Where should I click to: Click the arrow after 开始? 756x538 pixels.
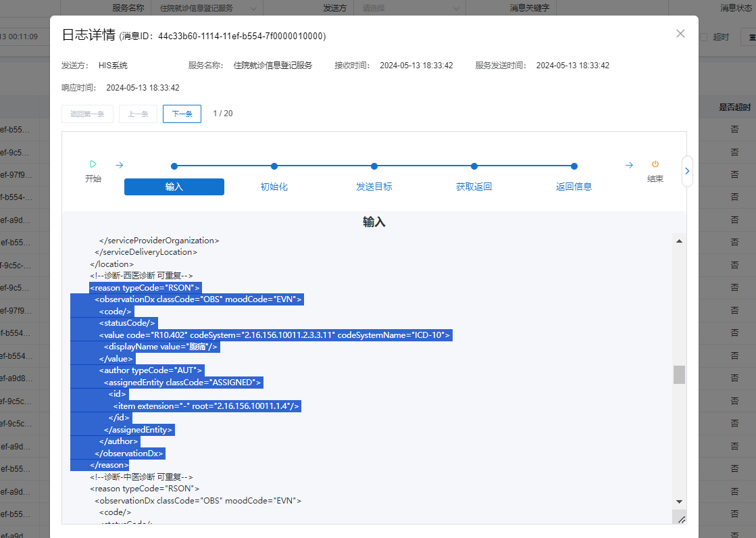120,165
